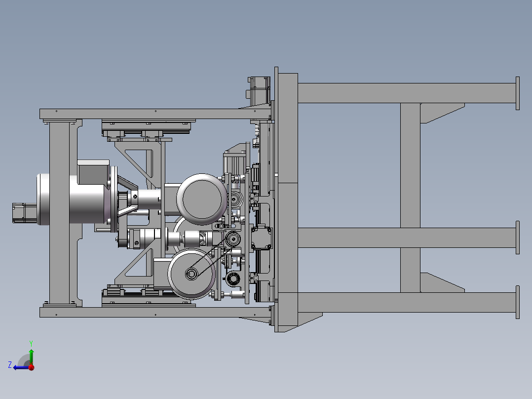This screenshot has width=532, height=399.
Task: Select the upper round roller wheel in center
Action: click(201, 199)
